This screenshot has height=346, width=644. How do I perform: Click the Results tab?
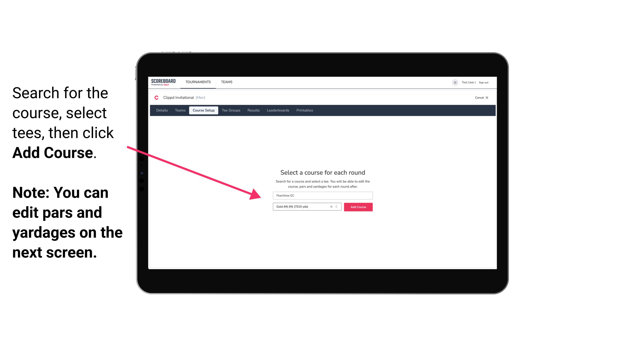[x=253, y=110]
